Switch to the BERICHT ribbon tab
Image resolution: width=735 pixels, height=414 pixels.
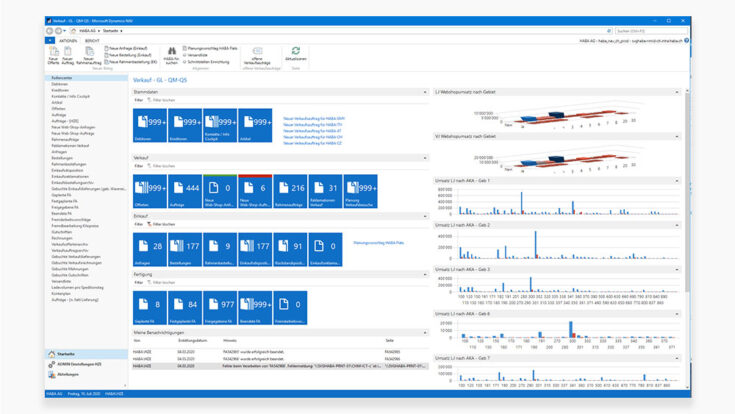point(93,39)
